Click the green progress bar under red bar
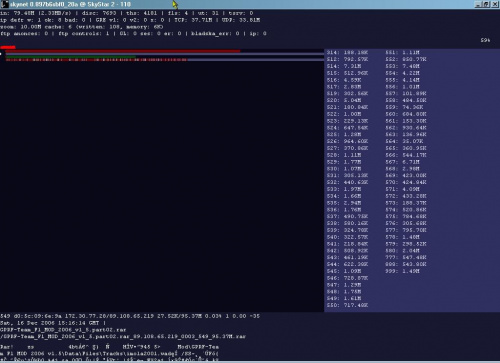The height and width of the screenshot is (363, 500). click(x=71, y=57)
